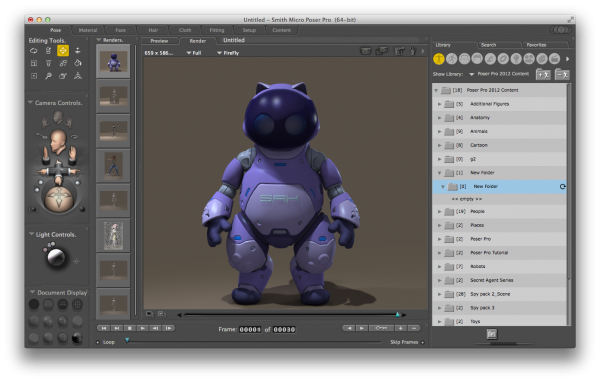This screenshot has height=382, width=600.
Task: Click the current frame number field
Action: 250,330
